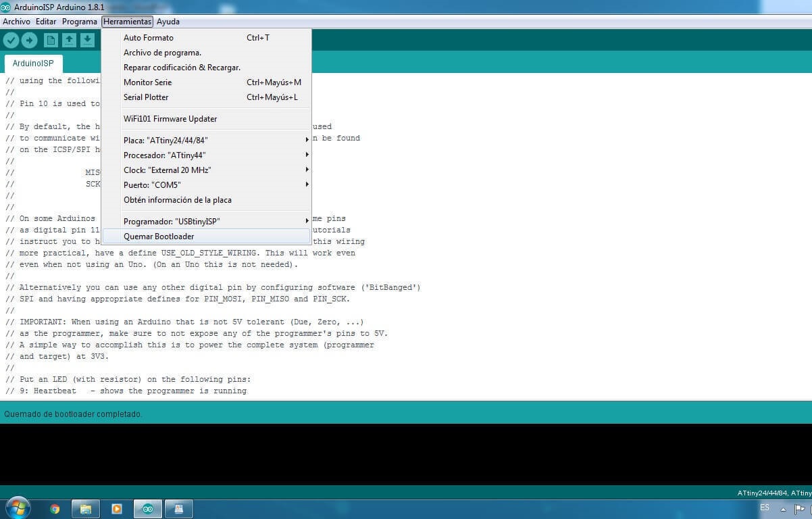
Task: Open the Editar menu
Action: (x=46, y=22)
